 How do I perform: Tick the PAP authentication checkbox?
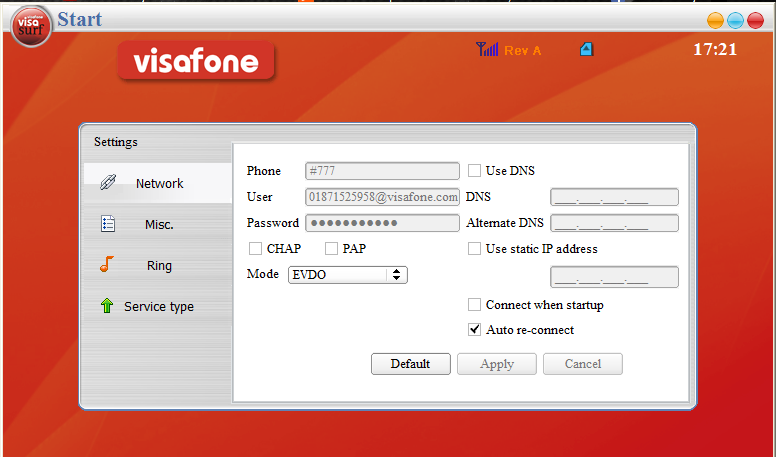point(331,249)
